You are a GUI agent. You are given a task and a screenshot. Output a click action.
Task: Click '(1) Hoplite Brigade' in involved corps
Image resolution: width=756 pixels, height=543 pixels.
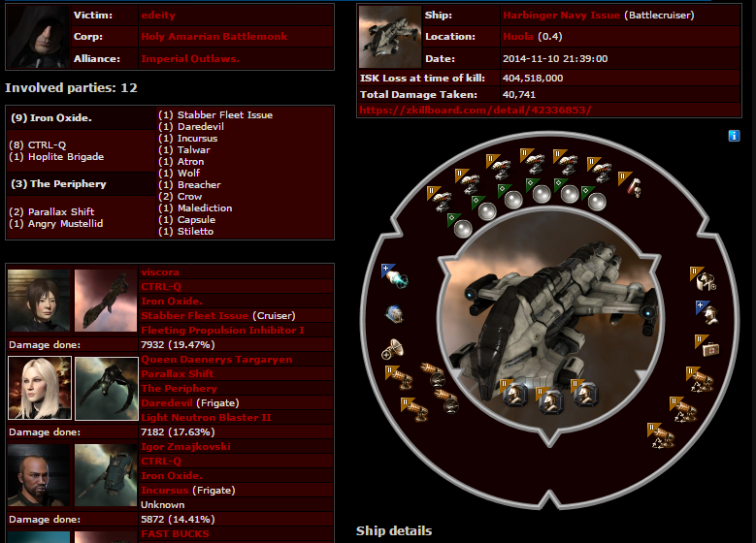pos(56,156)
